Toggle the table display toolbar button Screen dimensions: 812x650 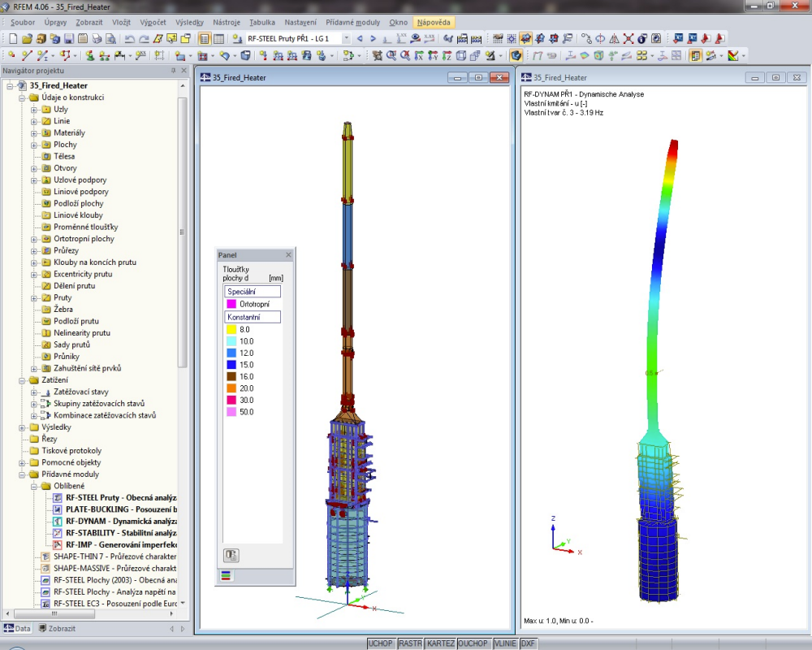[x=218, y=38]
